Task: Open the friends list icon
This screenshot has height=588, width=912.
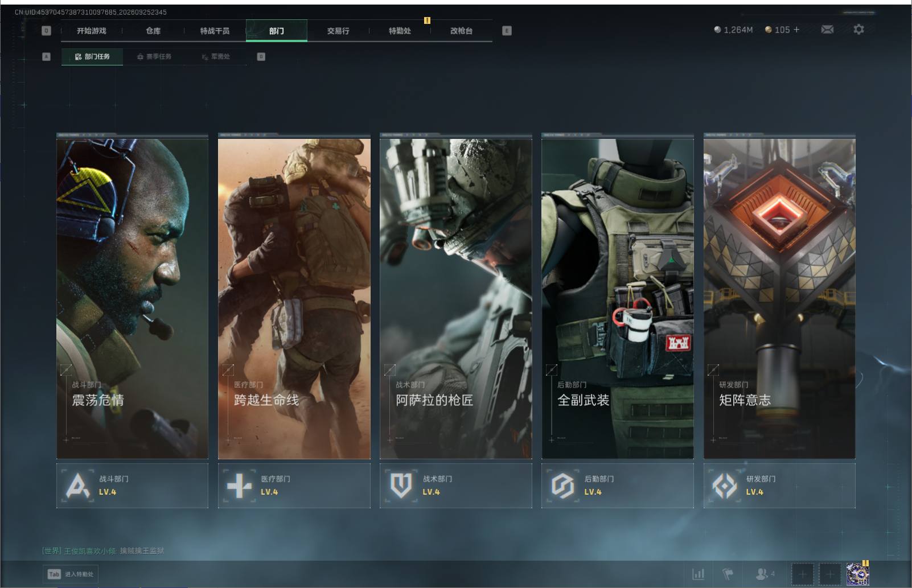Action: [x=765, y=574]
